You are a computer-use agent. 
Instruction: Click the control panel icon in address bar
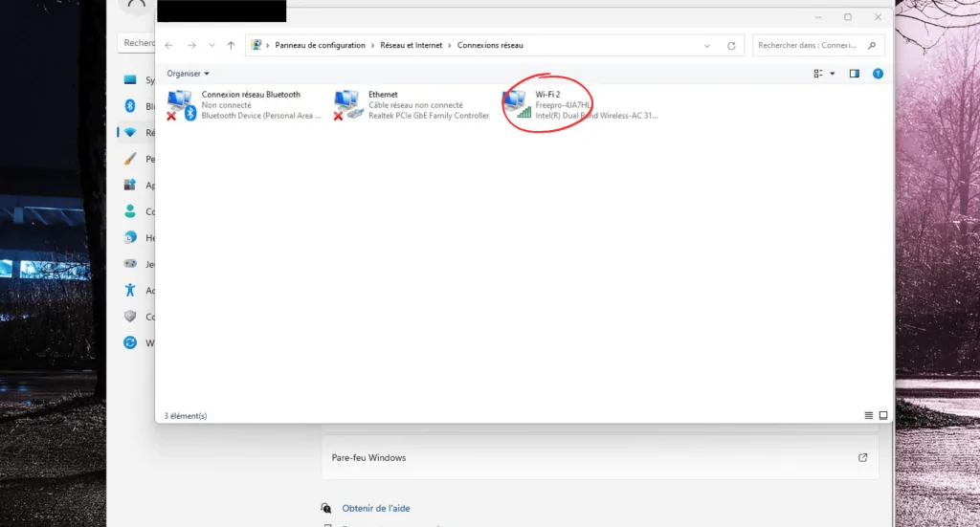tap(256, 45)
